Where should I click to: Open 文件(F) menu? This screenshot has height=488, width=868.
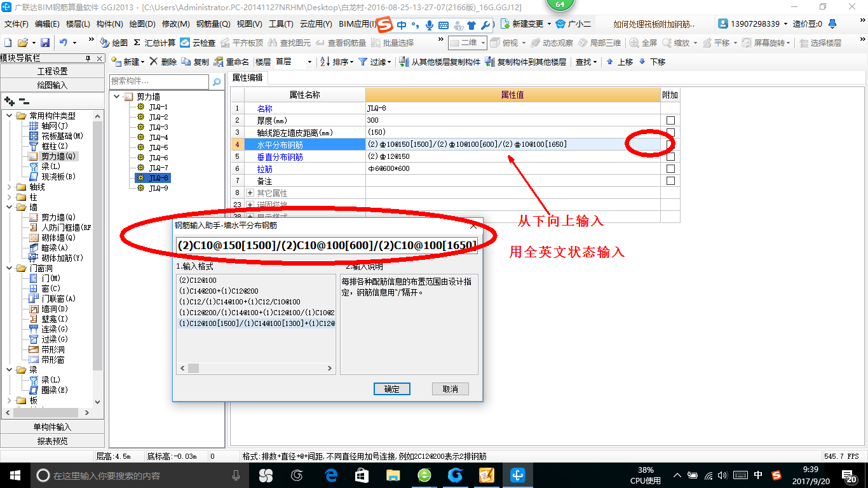[x=17, y=24]
